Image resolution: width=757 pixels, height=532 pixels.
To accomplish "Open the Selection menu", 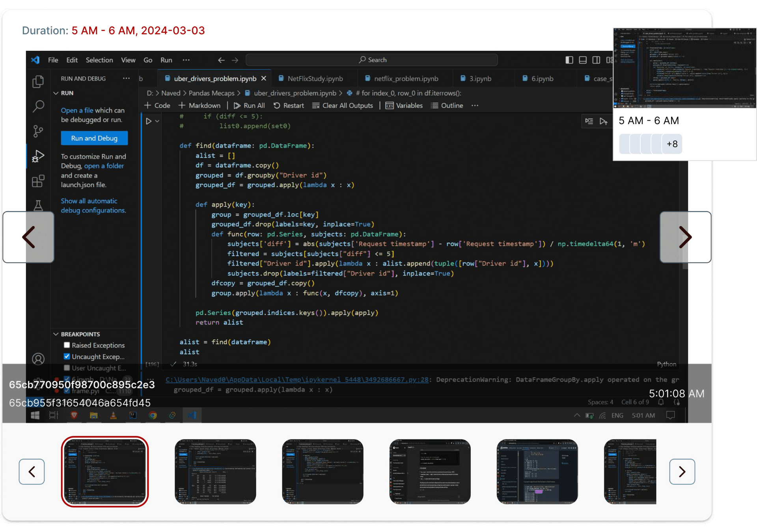I will tap(99, 60).
